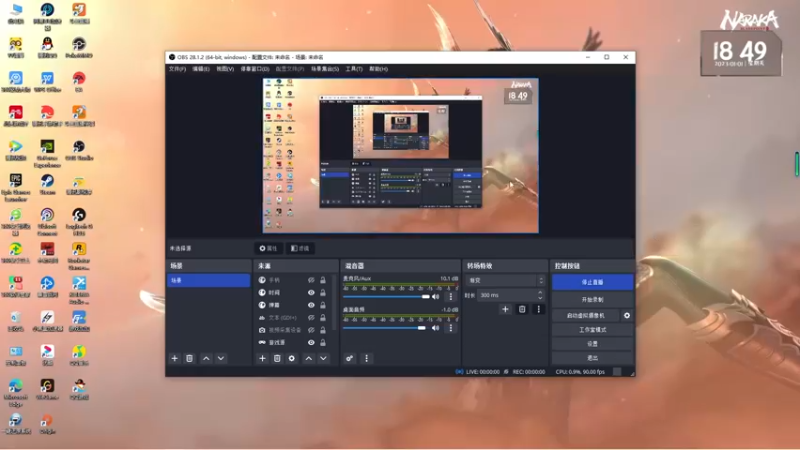The height and width of the screenshot is (450, 800).
Task: Remove the selected source with the trash icon
Action: click(x=277, y=358)
